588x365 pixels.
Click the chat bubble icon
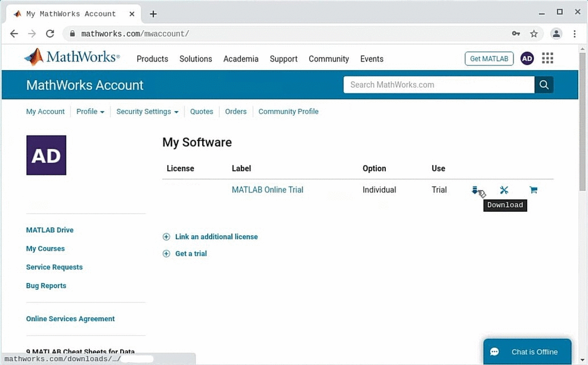click(495, 352)
